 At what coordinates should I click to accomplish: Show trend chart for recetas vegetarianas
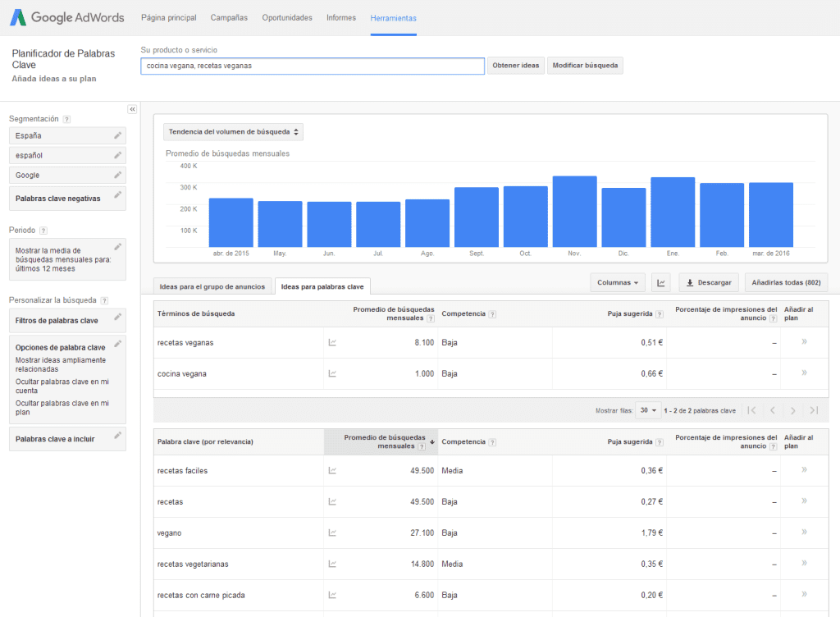[332, 564]
